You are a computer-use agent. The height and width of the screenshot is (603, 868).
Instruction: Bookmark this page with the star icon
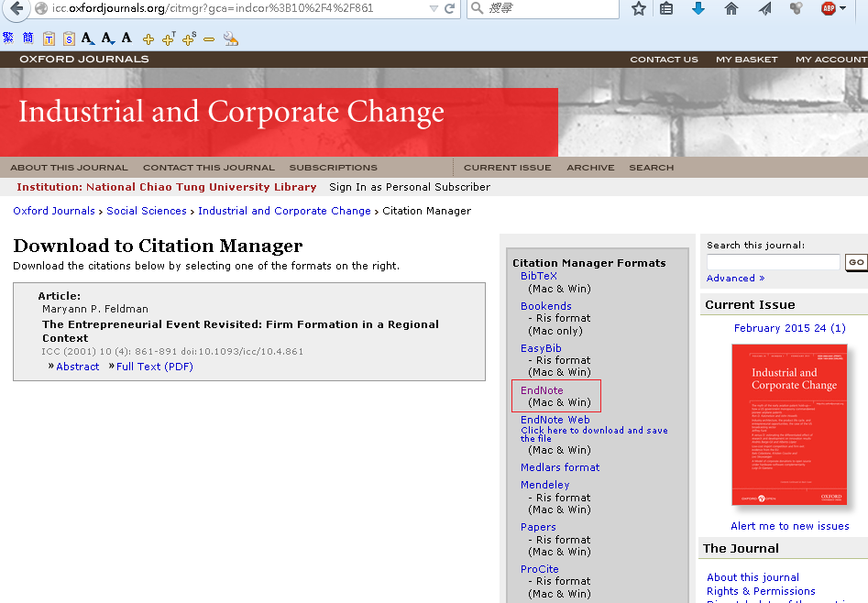pos(639,8)
